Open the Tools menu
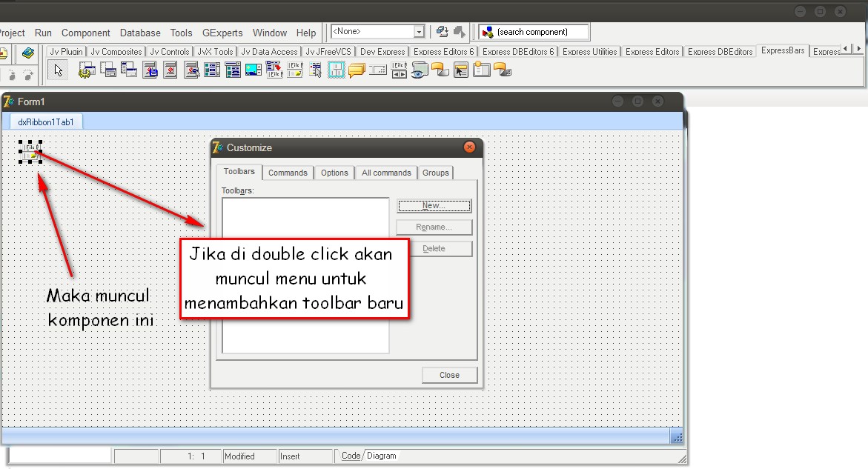This screenshot has height=469, width=868. click(181, 33)
